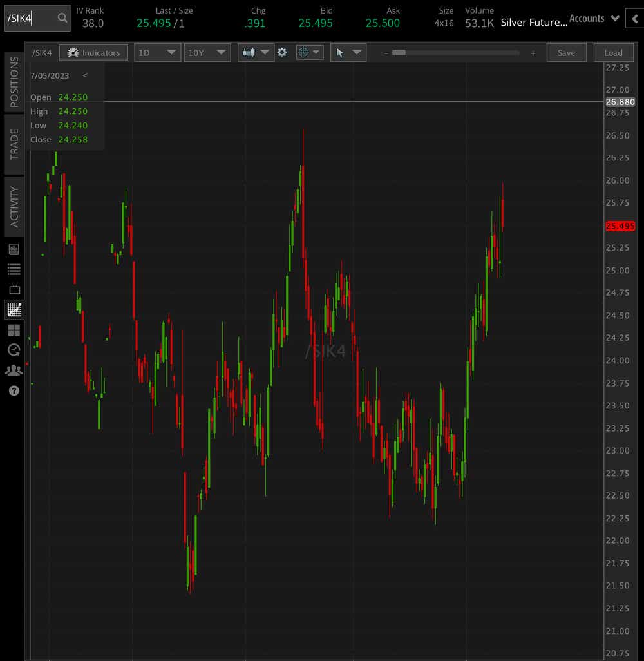This screenshot has width=644, height=661.
Task: Open the four-tile grid layout icon
Action: [x=14, y=330]
